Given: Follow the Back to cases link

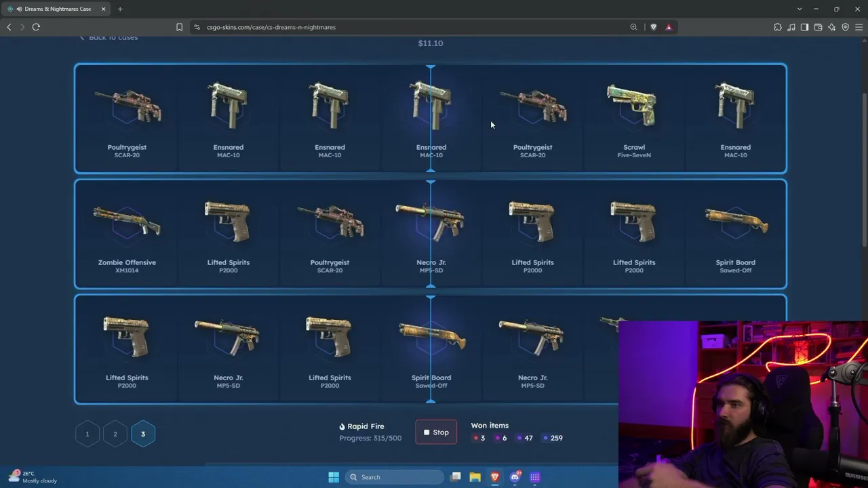Looking at the screenshot, I should click(x=108, y=37).
